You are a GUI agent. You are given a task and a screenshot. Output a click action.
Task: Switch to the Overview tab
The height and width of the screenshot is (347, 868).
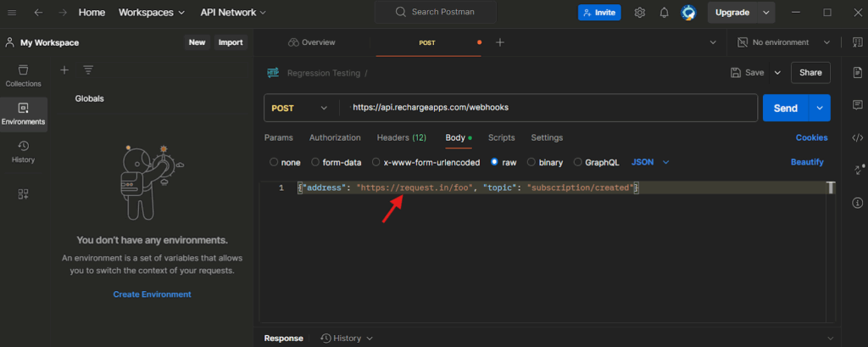312,42
